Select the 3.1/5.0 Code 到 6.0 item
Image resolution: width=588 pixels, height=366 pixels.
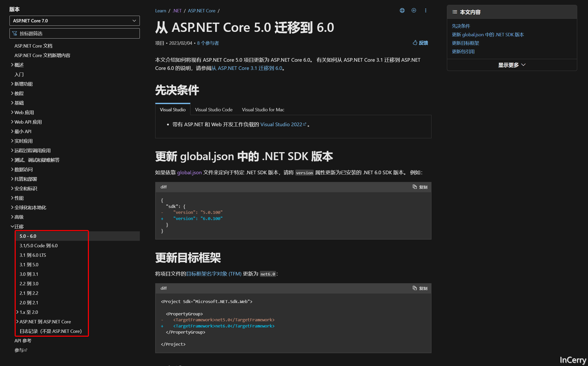click(39, 245)
